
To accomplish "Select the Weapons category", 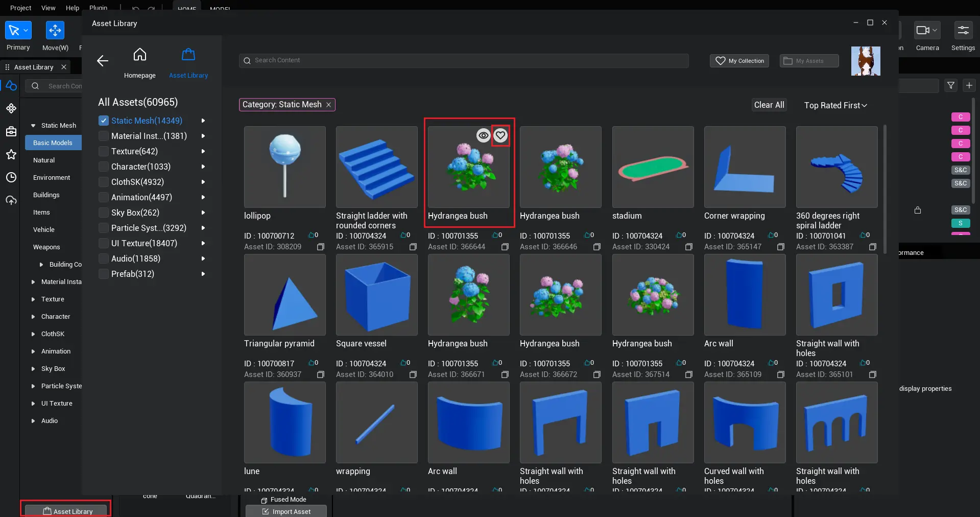I will click(46, 247).
